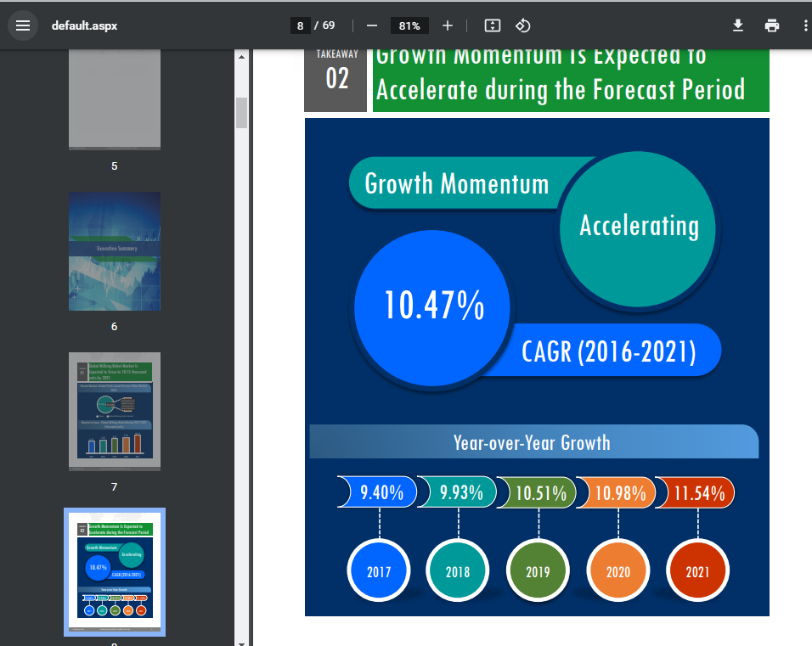The width and height of the screenshot is (812, 646).
Task: Click the '10.47%' CAGR circle
Action: click(x=432, y=308)
